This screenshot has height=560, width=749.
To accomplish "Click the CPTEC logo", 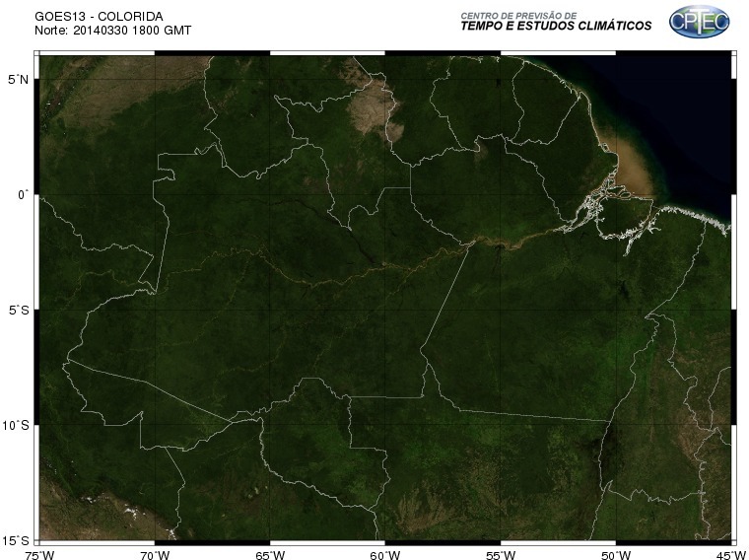I will [699, 22].
